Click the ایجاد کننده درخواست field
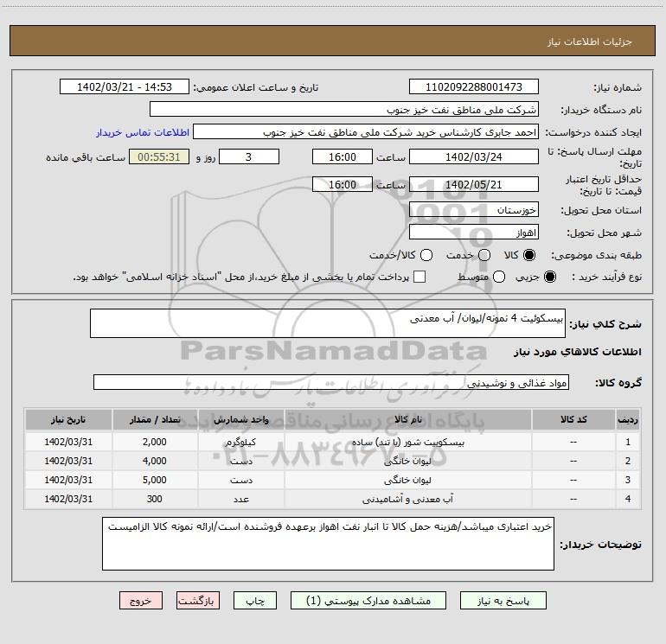 pos(366,132)
